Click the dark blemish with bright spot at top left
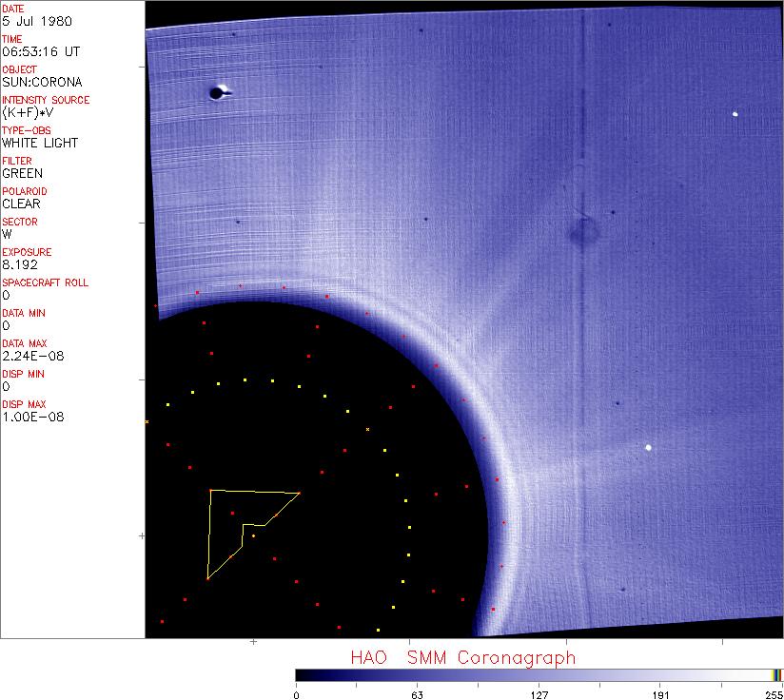 (x=218, y=92)
